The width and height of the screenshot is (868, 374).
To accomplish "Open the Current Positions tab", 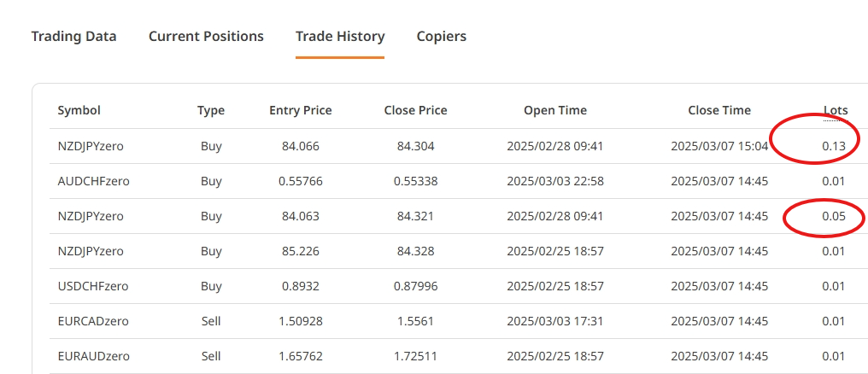I will [x=206, y=37].
